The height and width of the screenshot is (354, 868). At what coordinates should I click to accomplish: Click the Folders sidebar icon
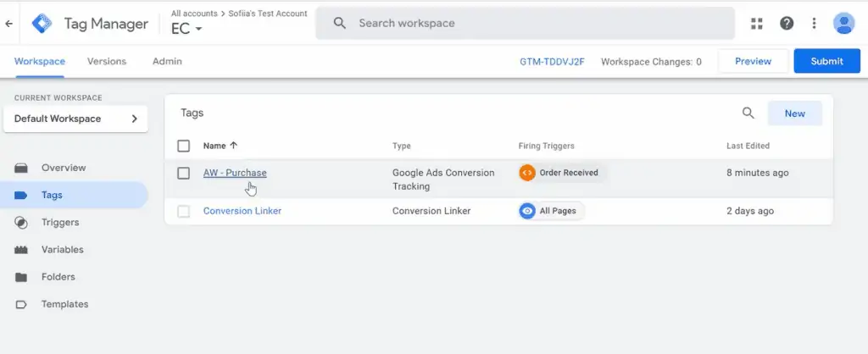click(21, 277)
